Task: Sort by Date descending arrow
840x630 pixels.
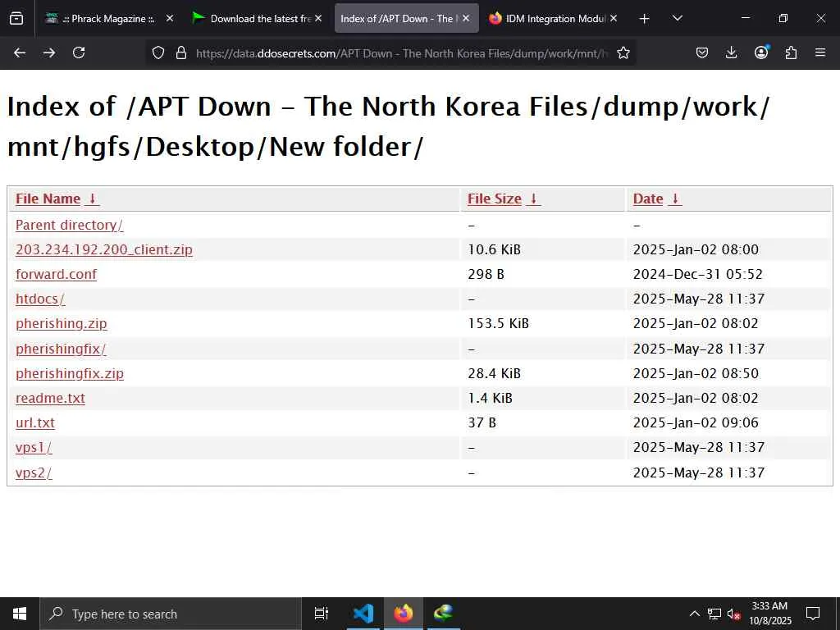Action: pyautogui.click(x=676, y=199)
